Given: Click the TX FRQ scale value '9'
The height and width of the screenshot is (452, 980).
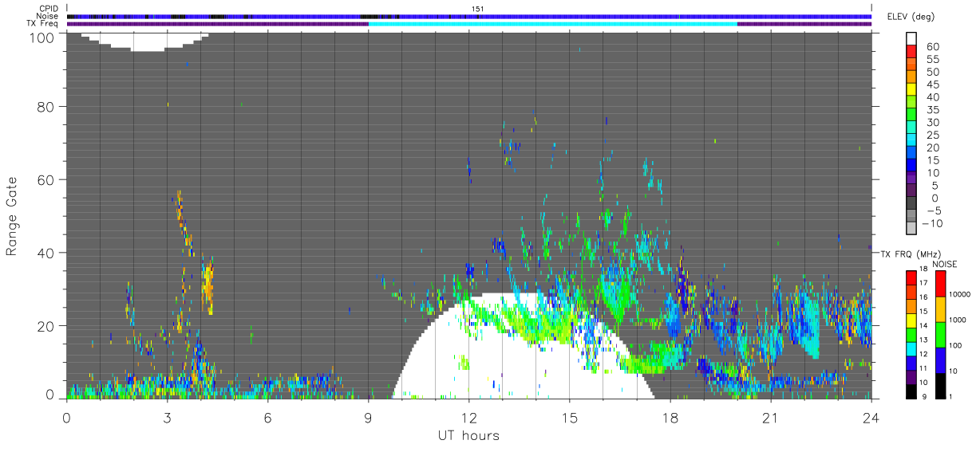Looking at the screenshot, I should pos(923,396).
